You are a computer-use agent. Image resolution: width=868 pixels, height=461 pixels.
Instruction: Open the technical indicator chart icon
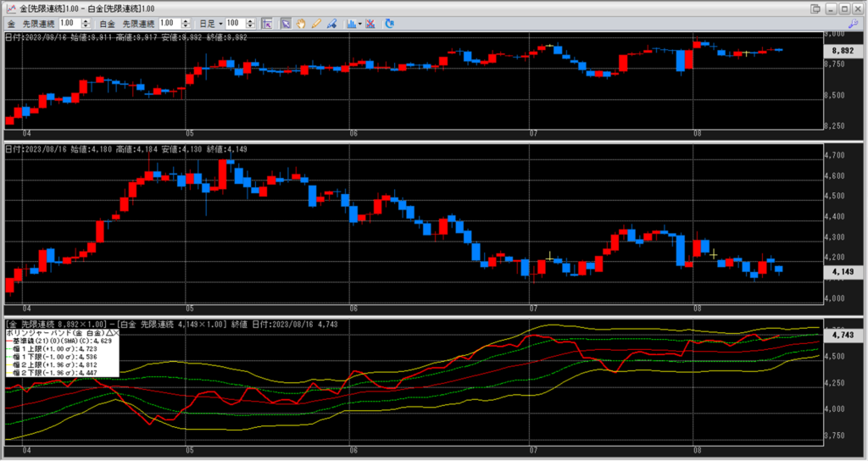point(350,24)
